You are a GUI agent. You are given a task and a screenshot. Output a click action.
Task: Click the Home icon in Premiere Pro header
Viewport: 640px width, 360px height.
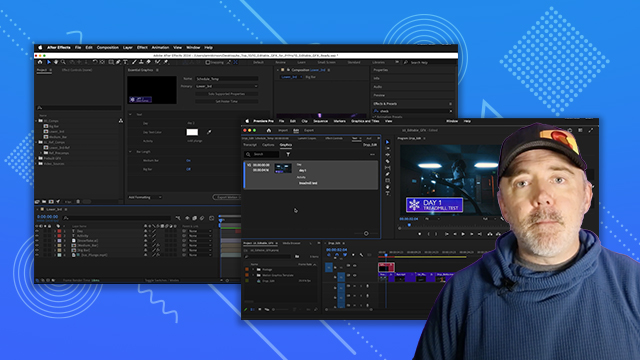click(269, 131)
